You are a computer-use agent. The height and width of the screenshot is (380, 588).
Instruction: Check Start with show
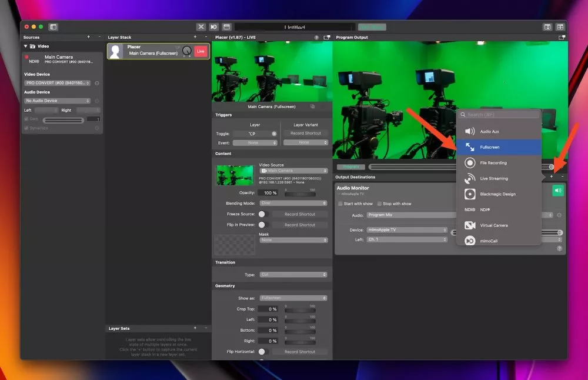340,204
